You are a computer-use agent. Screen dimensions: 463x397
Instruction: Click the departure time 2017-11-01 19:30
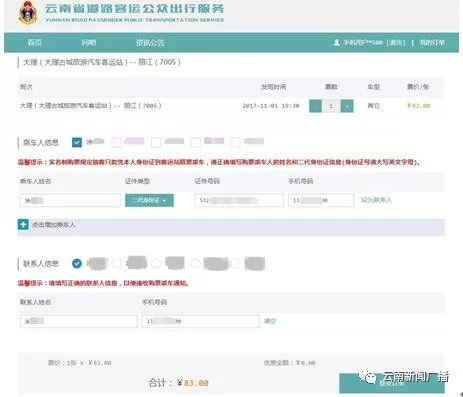[271, 106]
